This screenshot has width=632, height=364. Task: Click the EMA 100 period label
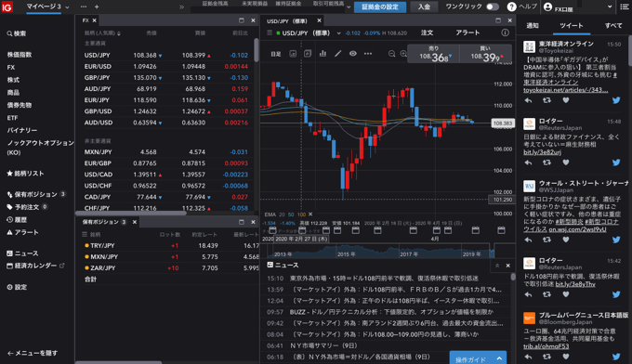click(301, 214)
